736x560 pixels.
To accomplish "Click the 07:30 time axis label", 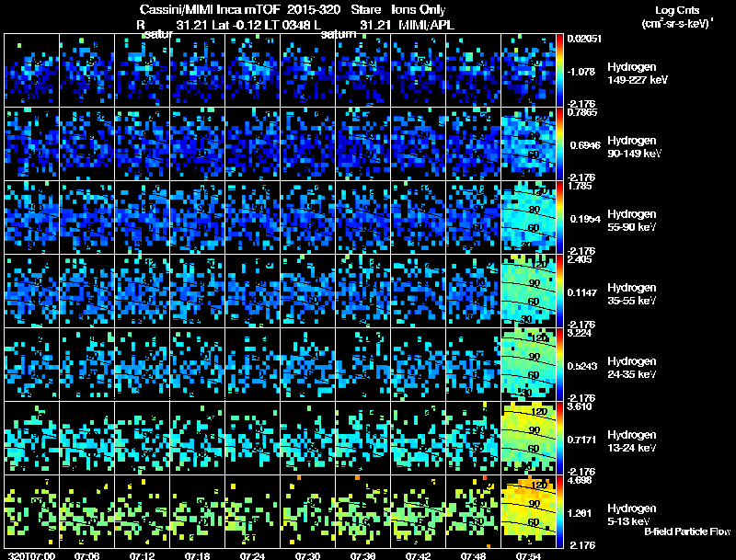I will coord(307,556).
